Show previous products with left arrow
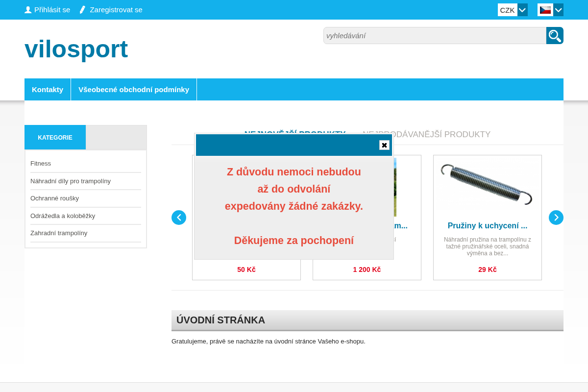The height and width of the screenshot is (392, 588). point(179,218)
